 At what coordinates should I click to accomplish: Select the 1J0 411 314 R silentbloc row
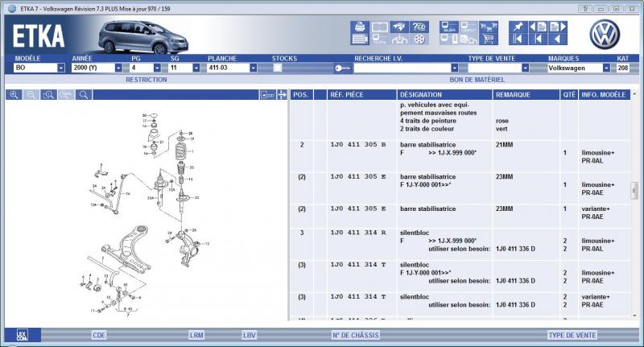click(460, 244)
